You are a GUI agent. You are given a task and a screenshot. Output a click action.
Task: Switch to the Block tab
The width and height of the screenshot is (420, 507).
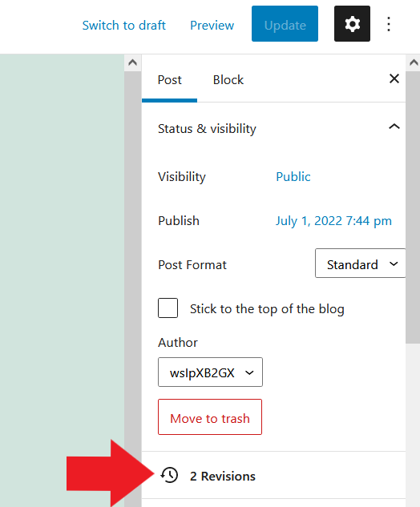pos(228,80)
